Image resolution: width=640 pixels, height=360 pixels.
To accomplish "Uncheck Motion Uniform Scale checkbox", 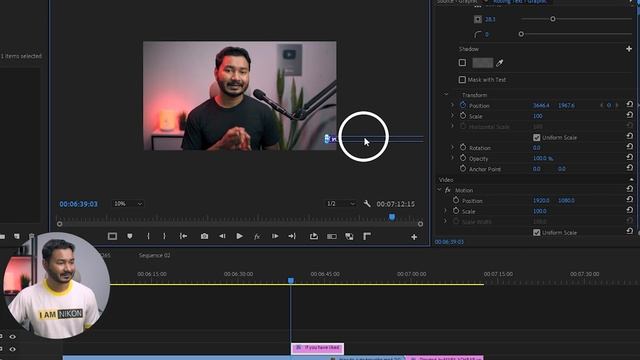I will [x=536, y=233].
